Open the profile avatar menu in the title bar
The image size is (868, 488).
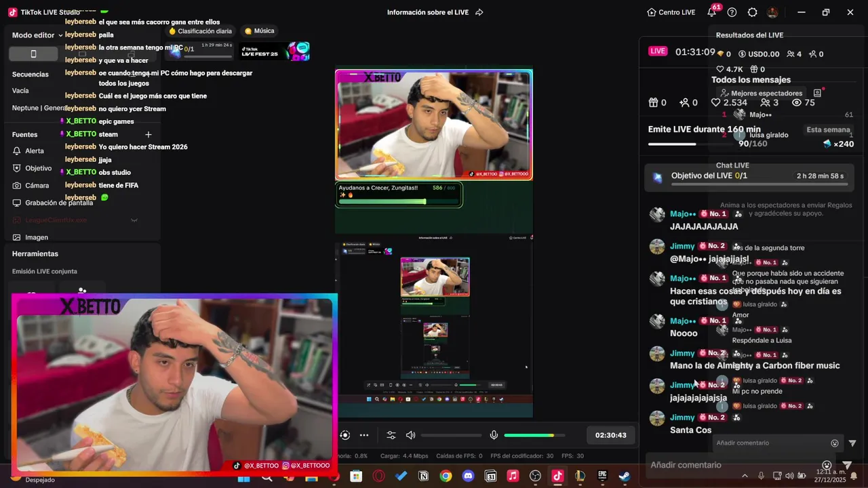coord(772,12)
